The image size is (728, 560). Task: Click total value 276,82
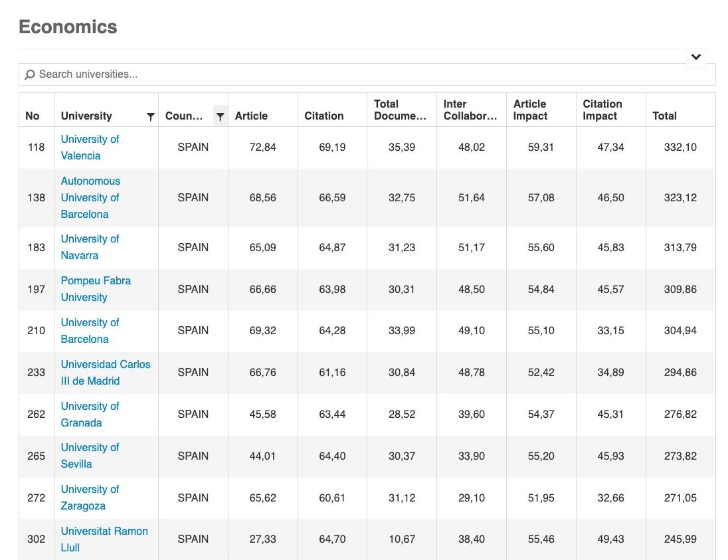[680, 415]
